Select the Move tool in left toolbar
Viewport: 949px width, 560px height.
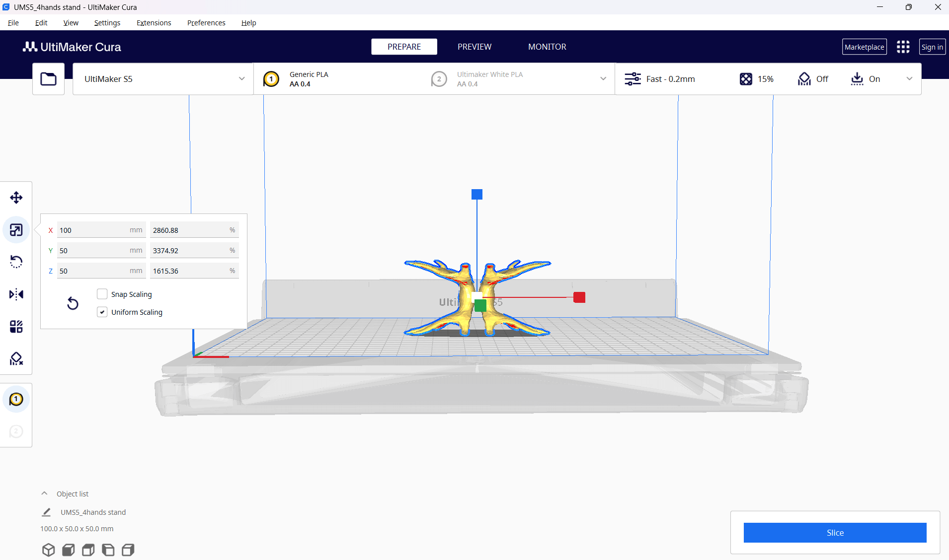pyautogui.click(x=16, y=198)
